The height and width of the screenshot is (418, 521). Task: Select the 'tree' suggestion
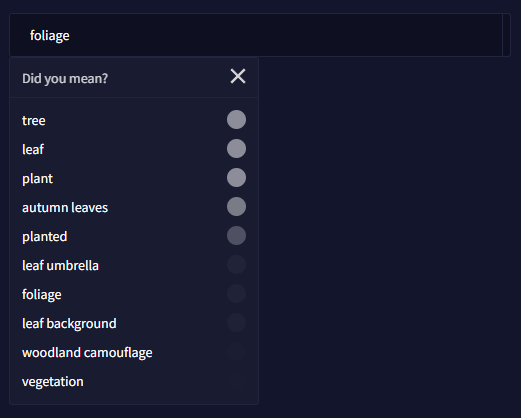[34, 120]
